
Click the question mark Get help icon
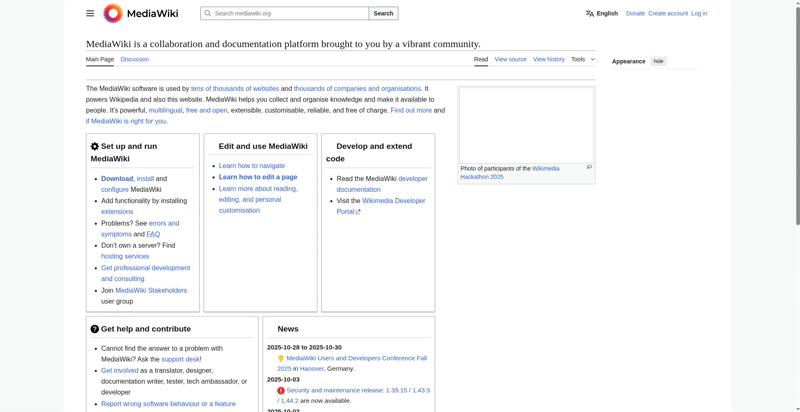click(95, 329)
